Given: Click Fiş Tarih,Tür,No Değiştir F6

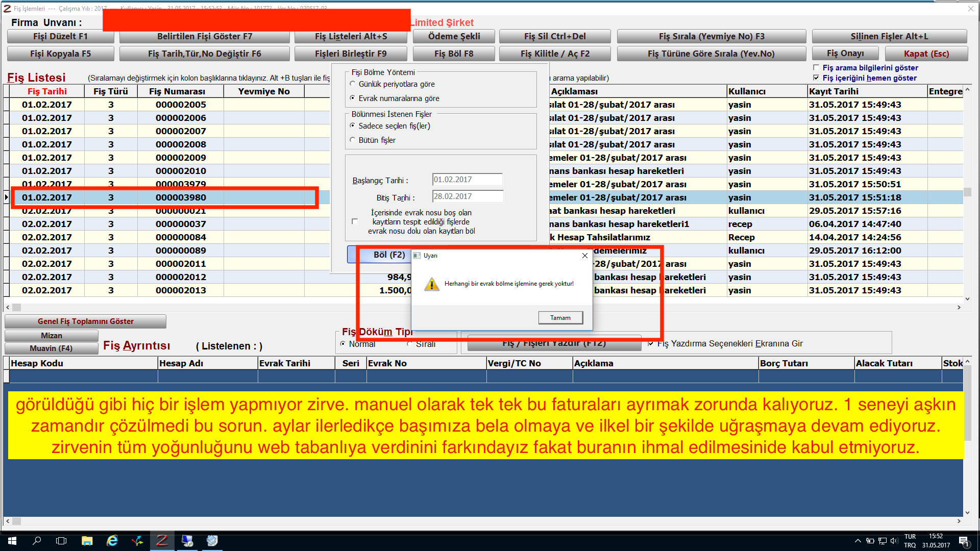Looking at the screenshot, I should click(204, 54).
